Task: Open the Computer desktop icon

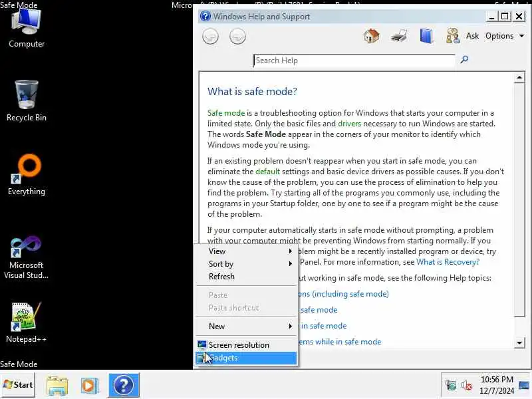Action: 27,28
